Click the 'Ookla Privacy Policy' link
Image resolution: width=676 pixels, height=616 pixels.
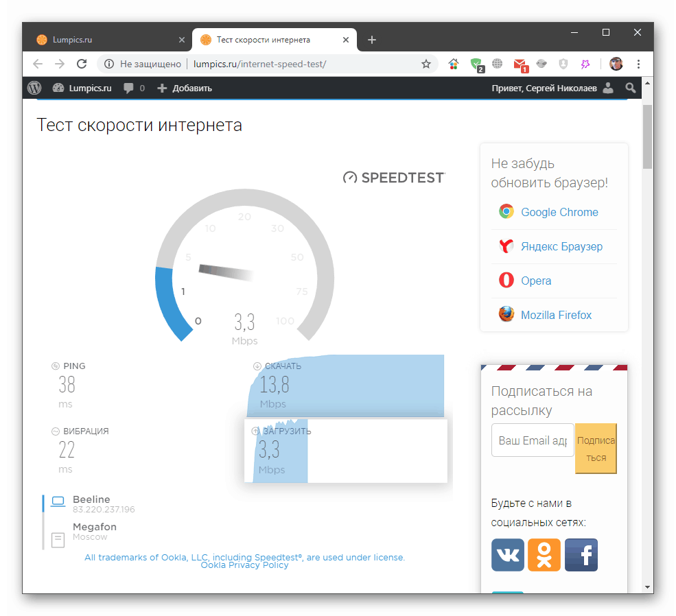tap(244, 565)
